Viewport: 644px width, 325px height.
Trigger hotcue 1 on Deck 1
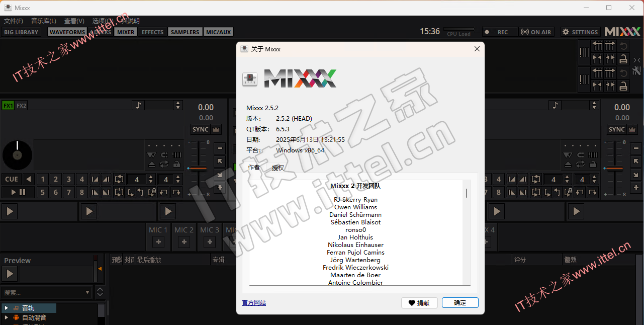43,179
